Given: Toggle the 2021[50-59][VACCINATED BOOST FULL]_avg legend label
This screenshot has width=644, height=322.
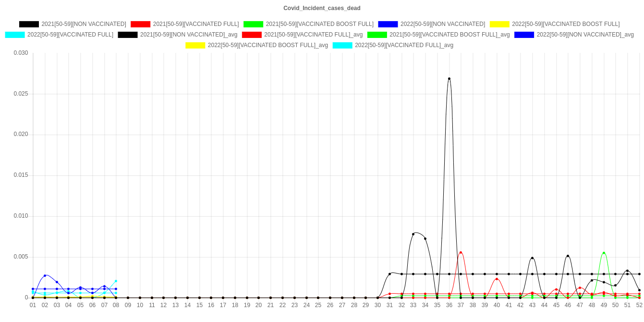Looking at the screenshot, I should coord(449,35).
